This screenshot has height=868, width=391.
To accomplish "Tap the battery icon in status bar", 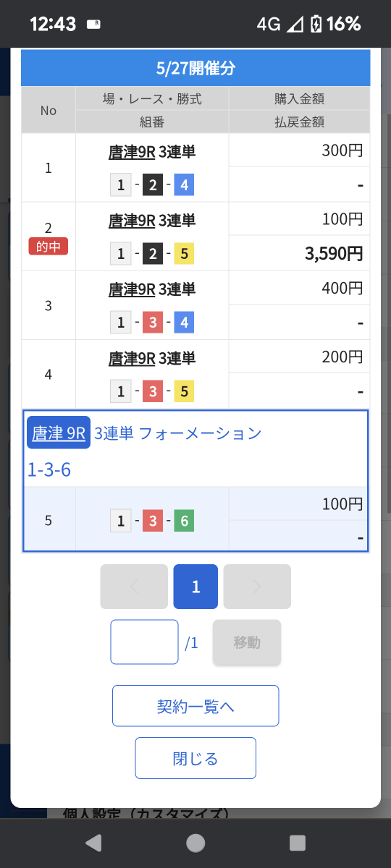I will (x=316, y=24).
